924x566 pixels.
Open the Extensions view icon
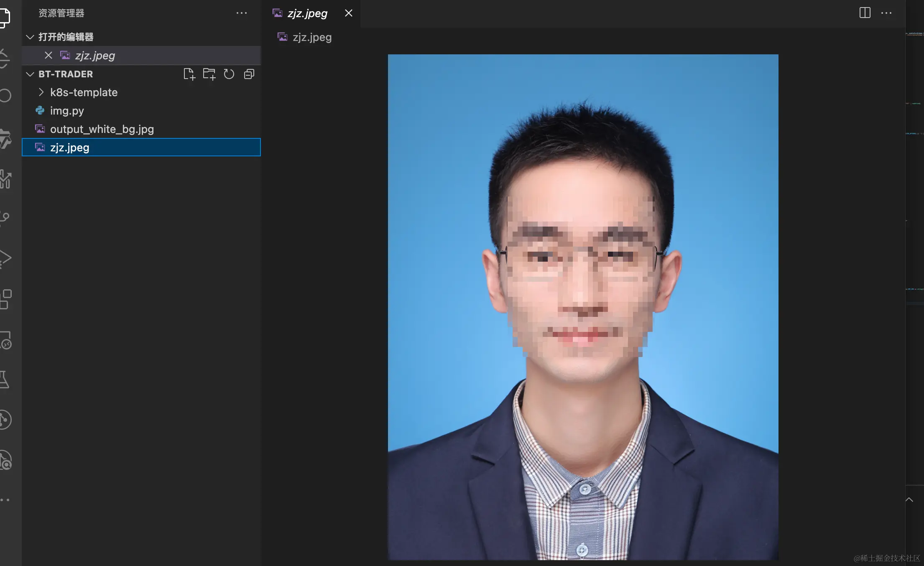tap(5, 299)
